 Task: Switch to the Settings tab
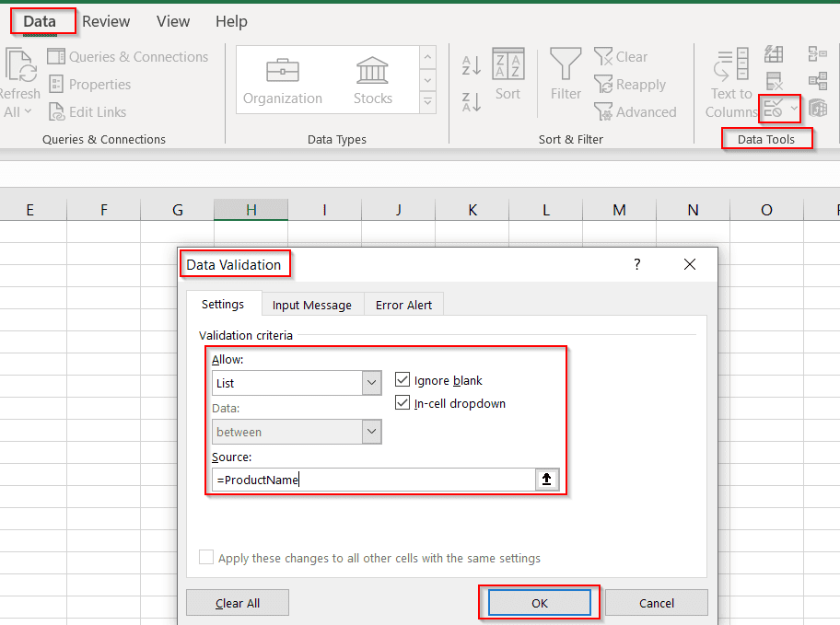[223, 304]
